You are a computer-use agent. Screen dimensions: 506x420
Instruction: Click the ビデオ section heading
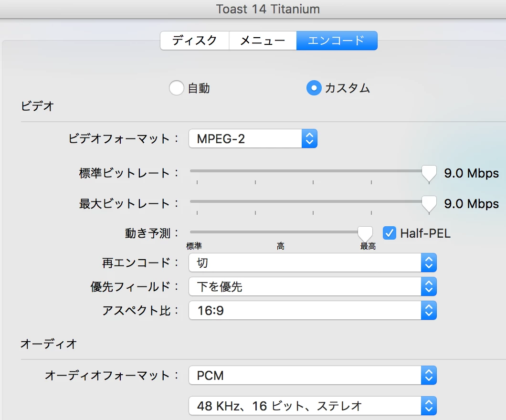coord(37,106)
